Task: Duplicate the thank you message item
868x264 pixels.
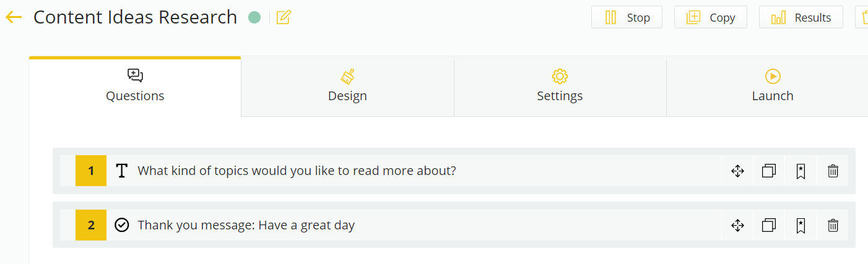Action: (769, 225)
